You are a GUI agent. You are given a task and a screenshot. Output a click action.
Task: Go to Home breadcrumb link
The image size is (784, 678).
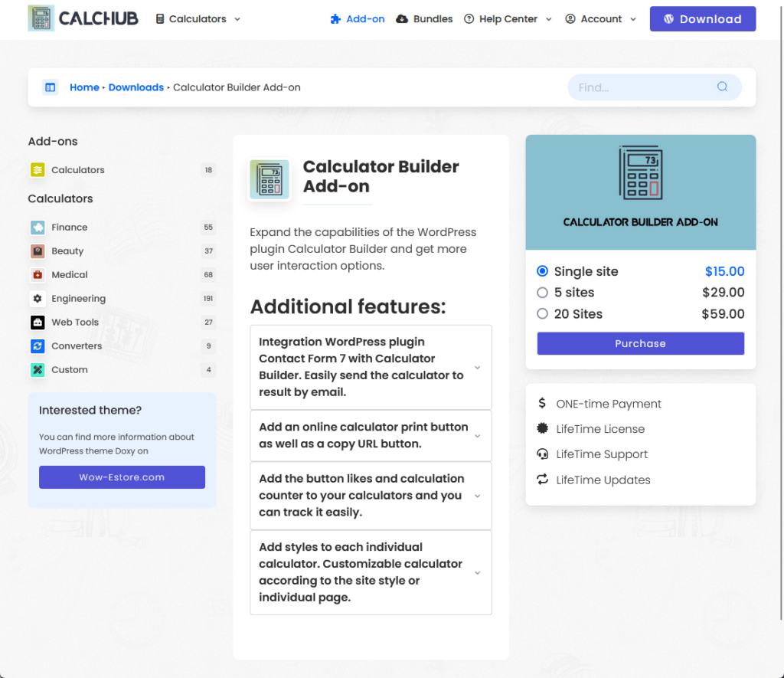click(84, 87)
